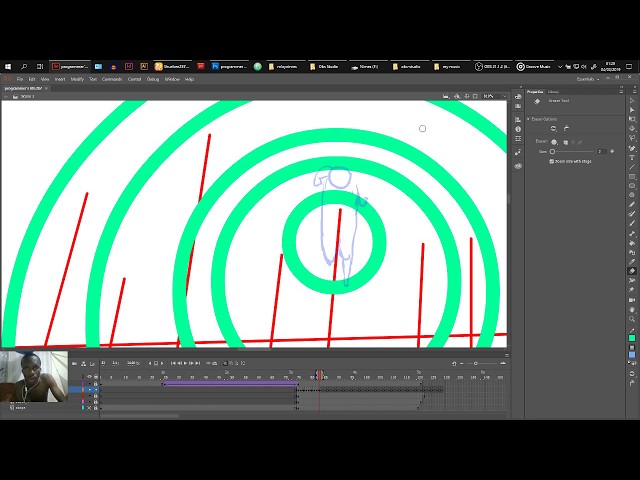Select the Subselection tool
Image resolution: width=640 pixels, height=480 pixels.
pos(632,110)
